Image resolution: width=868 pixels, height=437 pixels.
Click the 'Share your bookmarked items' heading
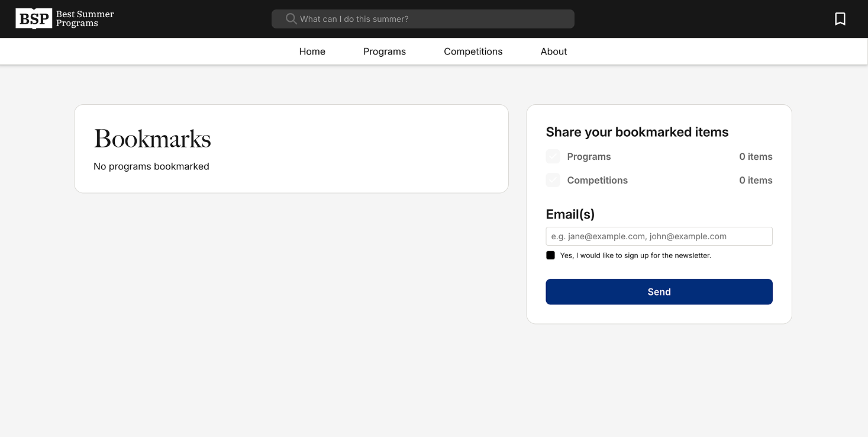(x=637, y=132)
